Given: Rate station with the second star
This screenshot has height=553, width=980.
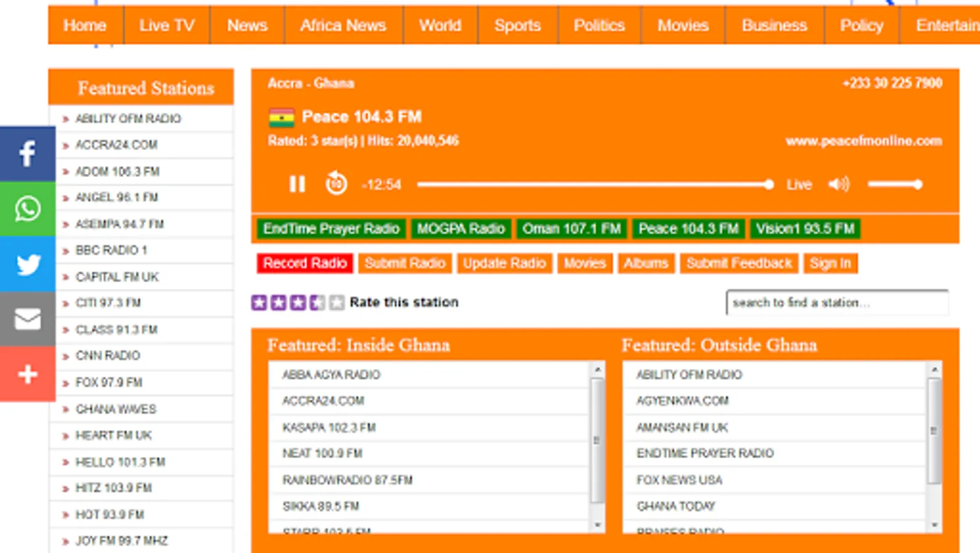Looking at the screenshot, I should pos(279,302).
